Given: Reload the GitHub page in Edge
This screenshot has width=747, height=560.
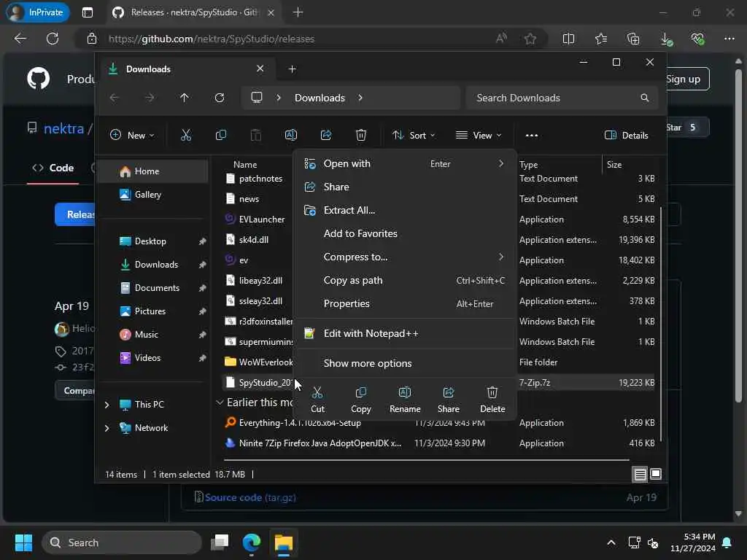Looking at the screenshot, I should 53,39.
